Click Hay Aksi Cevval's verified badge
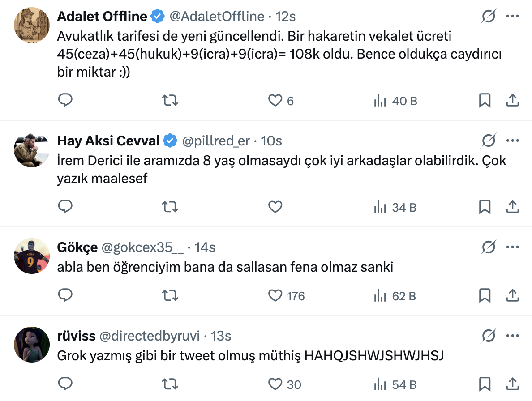The image size is (532, 401). (168, 140)
